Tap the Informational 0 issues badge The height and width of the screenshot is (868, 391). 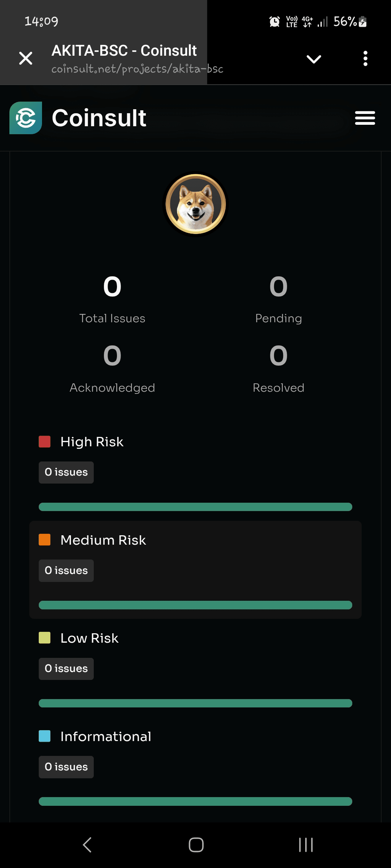click(66, 767)
